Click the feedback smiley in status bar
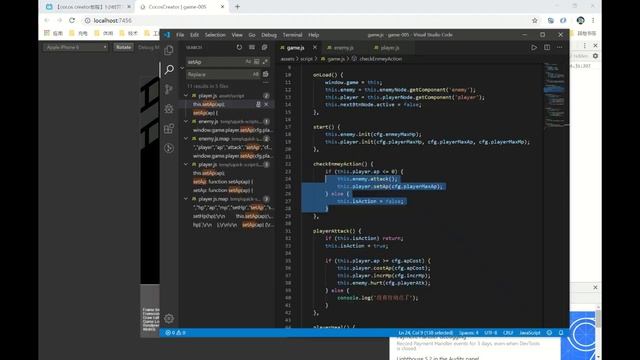The image size is (640, 360). pyautogui.click(x=549, y=333)
